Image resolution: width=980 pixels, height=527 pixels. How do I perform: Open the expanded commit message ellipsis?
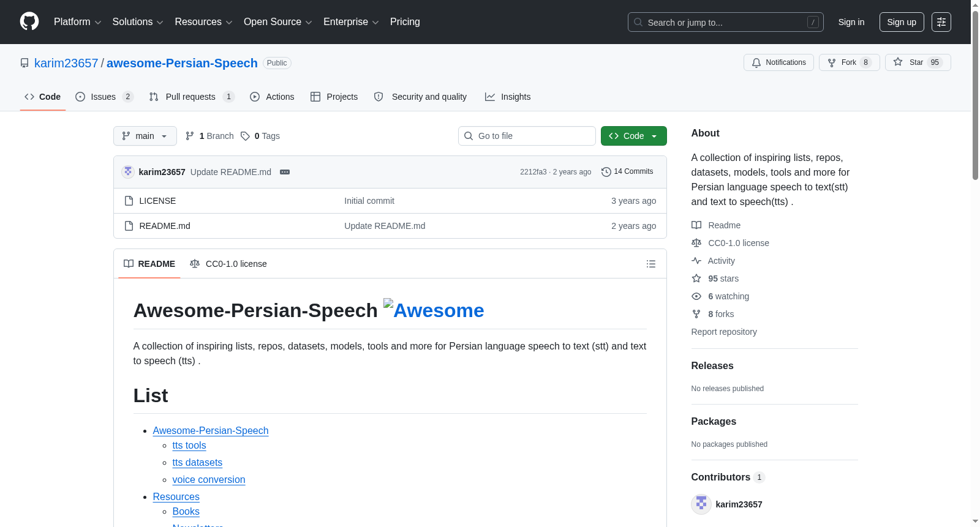click(x=285, y=172)
